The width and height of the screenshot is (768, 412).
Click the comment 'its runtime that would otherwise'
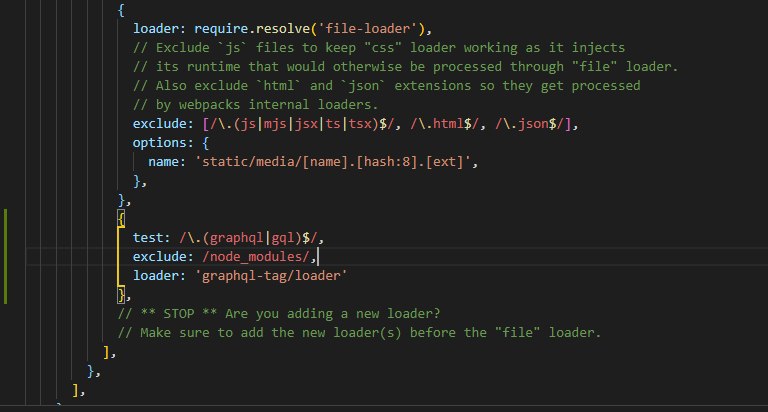click(x=406, y=67)
